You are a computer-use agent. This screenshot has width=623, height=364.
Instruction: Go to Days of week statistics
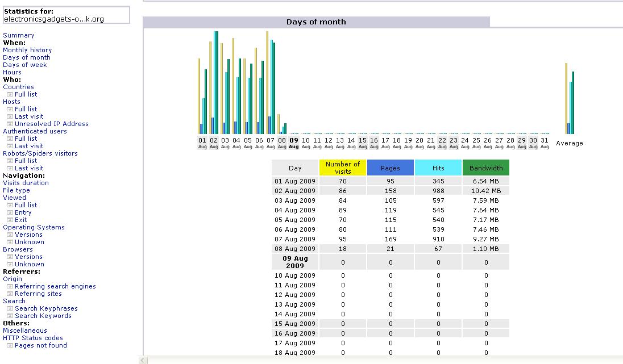(25, 65)
